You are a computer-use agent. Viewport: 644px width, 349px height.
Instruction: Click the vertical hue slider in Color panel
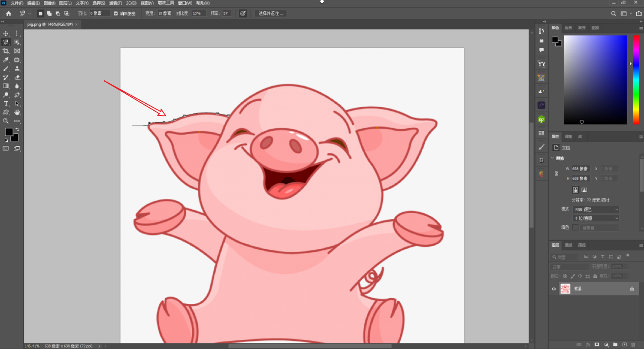[636, 80]
